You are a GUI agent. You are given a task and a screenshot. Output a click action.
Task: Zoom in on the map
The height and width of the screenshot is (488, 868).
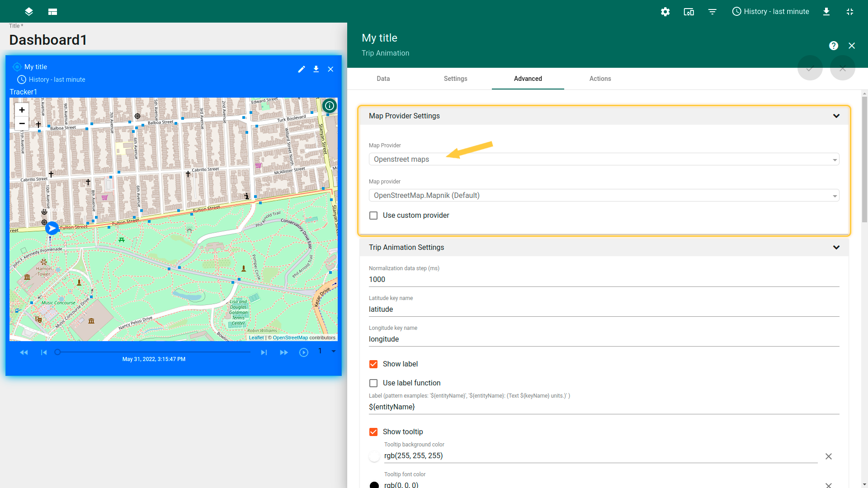tap(22, 110)
